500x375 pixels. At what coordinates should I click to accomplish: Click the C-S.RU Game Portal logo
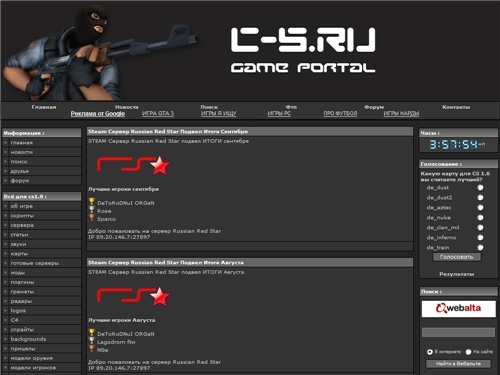point(303,50)
